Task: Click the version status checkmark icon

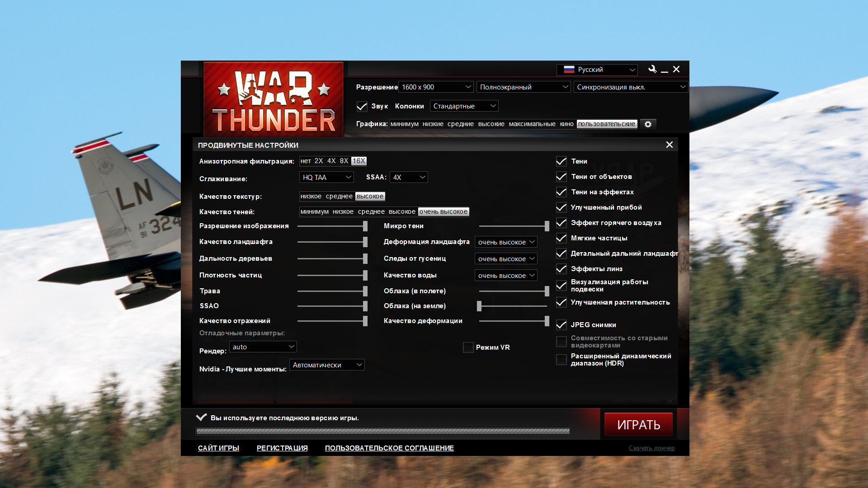Action: click(201, 417)
